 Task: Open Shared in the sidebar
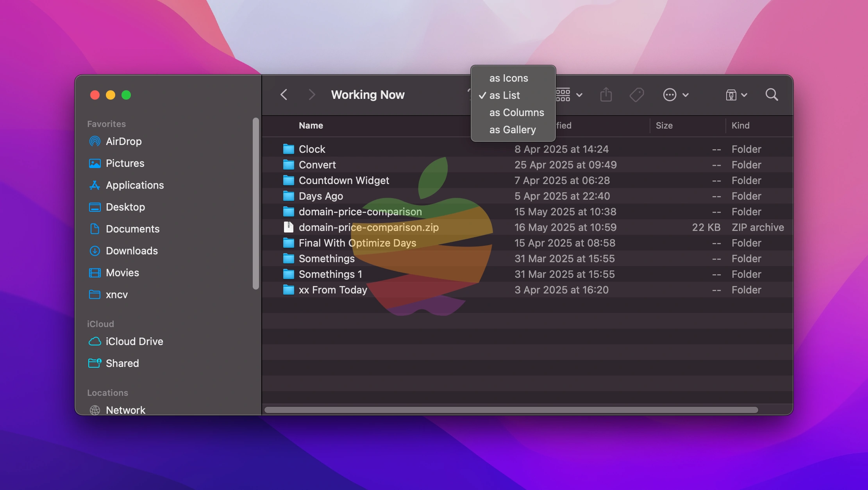pyautogui.click(x=122, y=363)
